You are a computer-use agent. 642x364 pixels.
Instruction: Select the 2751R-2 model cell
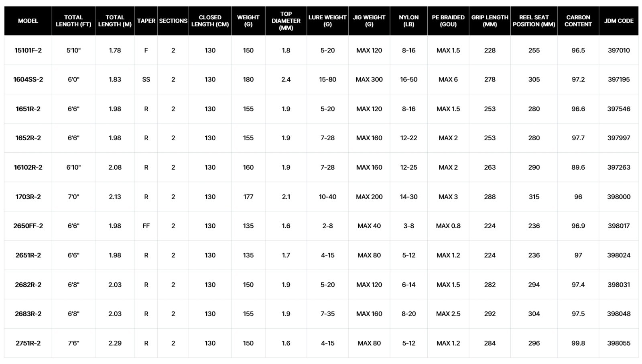(x=28, y=343)
